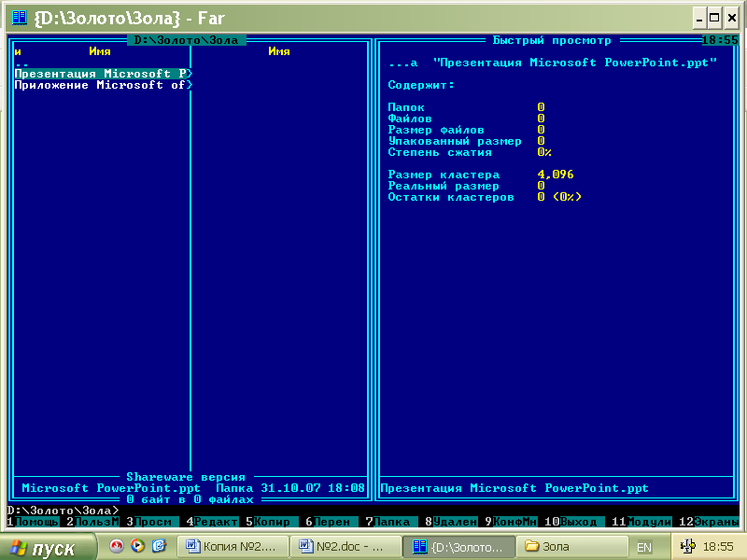This screenshot has height=560, width=747.
Task: Click the 1 Помощь function key
Action: tap(33, 522)
